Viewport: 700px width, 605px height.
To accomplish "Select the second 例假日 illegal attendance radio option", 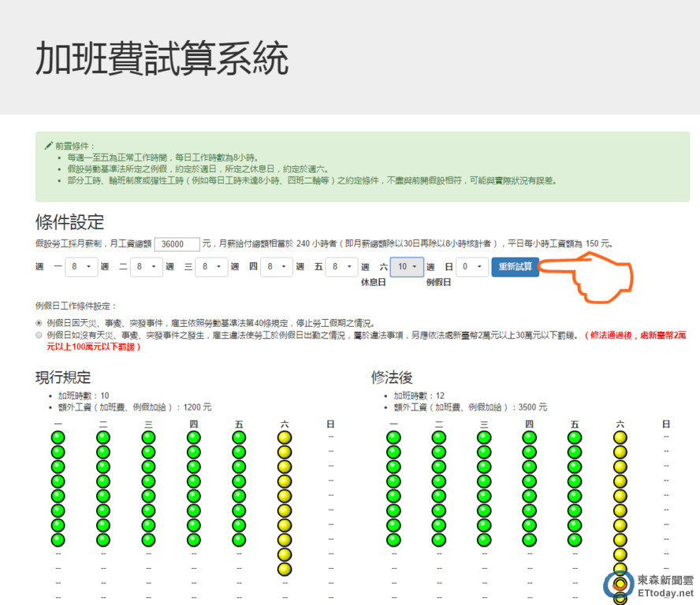I will [x=39, y=335].
